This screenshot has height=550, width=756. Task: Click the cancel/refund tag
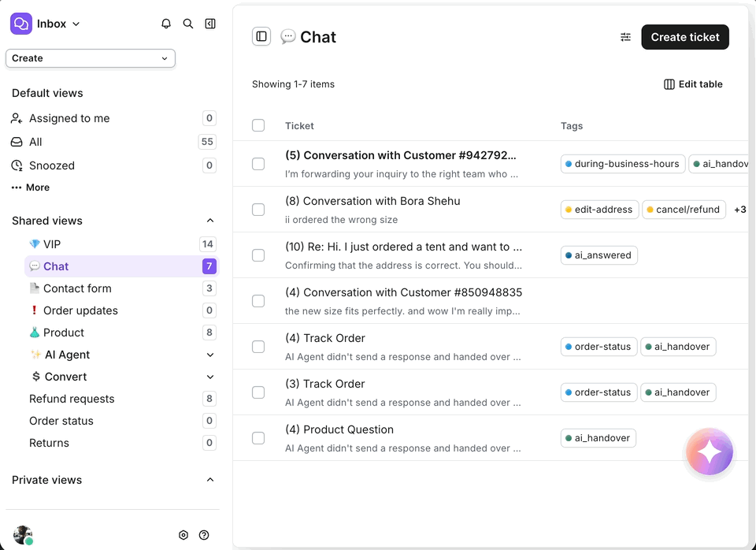[684, 210]
